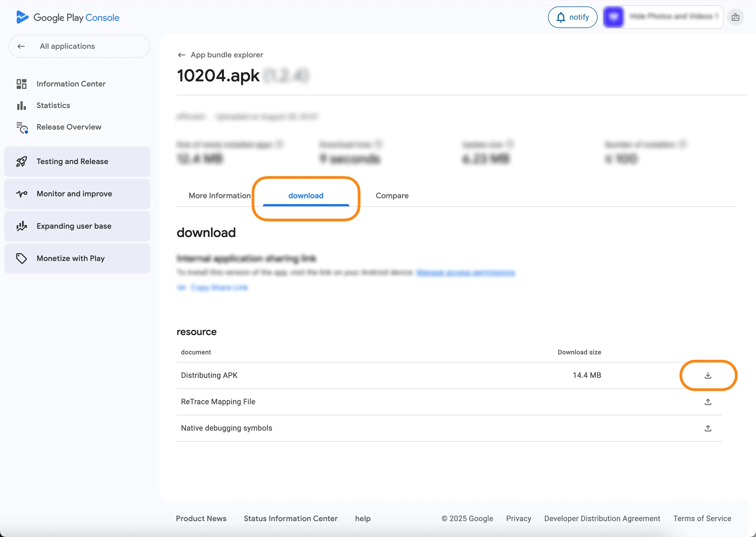Open the Terms of Service link

tap(702, 519)
